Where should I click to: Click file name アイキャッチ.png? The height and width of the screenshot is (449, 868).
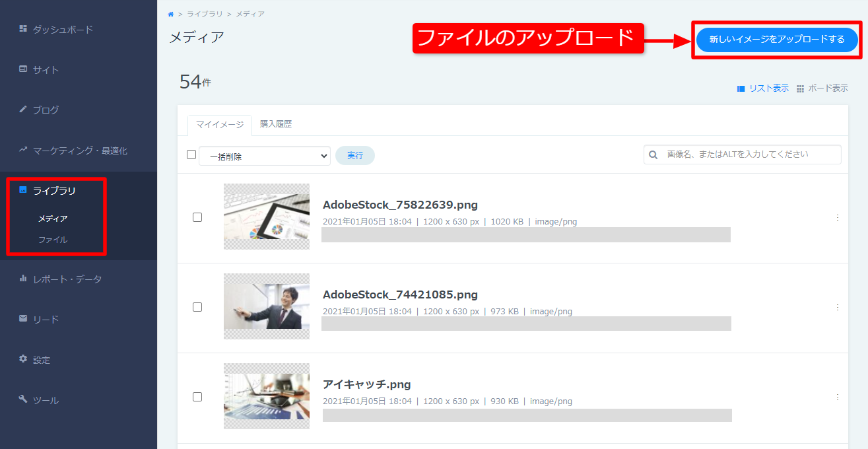(x=367, y=384)
